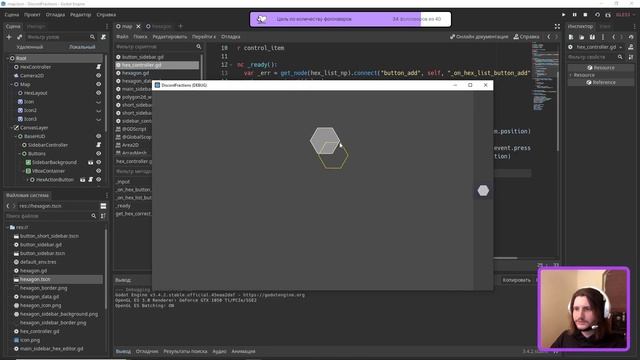Open the Справка menu in menu bar
This screenshot has width=640, height=360.
point(106,15)
